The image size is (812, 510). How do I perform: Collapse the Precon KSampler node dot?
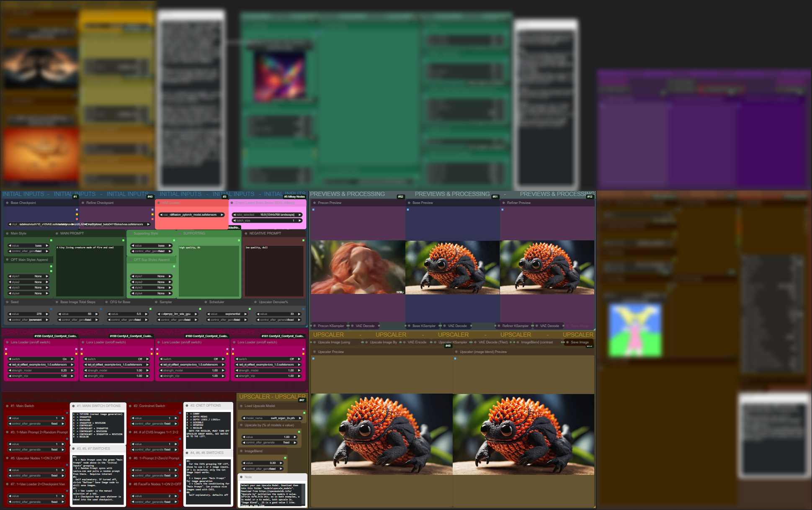(314, 326)
